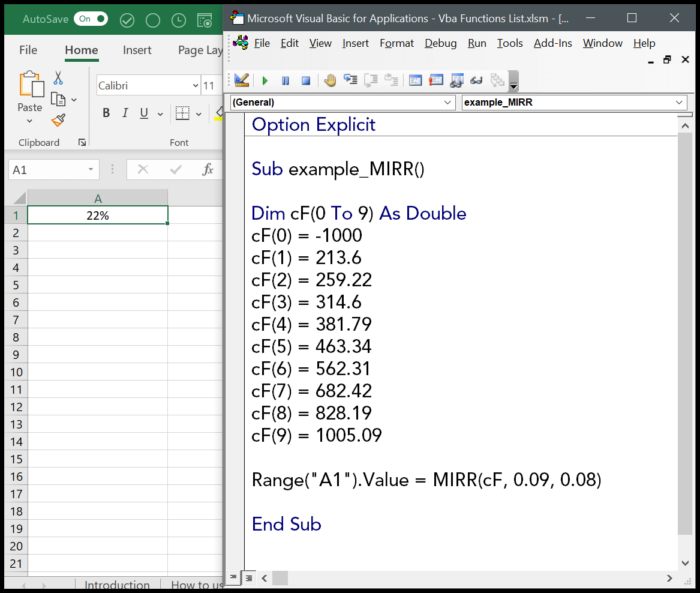Select cell A1 showing 22%
Viewport: 700px width, 593px height.
97,215
